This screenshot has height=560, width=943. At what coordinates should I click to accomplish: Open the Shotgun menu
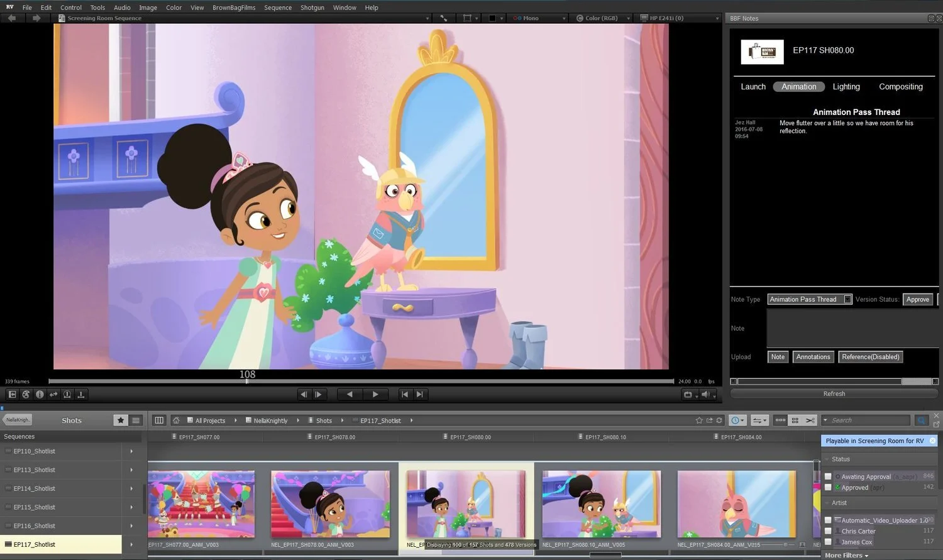pos(312,8)
